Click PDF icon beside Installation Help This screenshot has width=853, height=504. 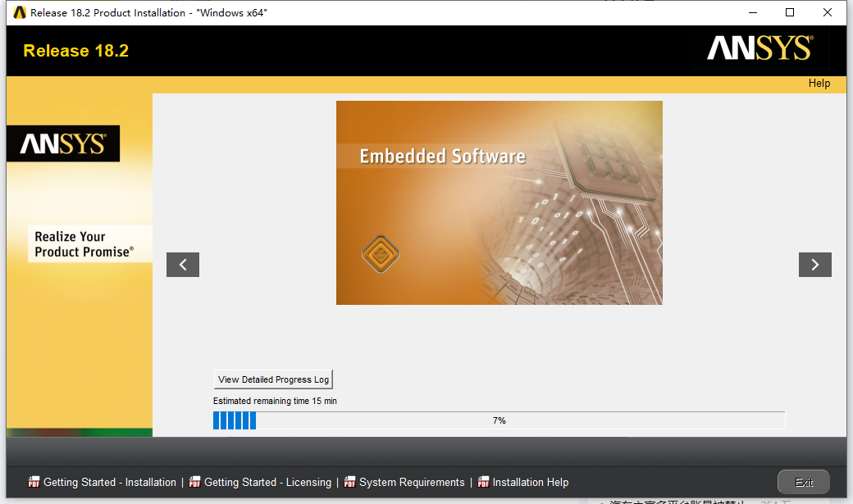point(484,482)
